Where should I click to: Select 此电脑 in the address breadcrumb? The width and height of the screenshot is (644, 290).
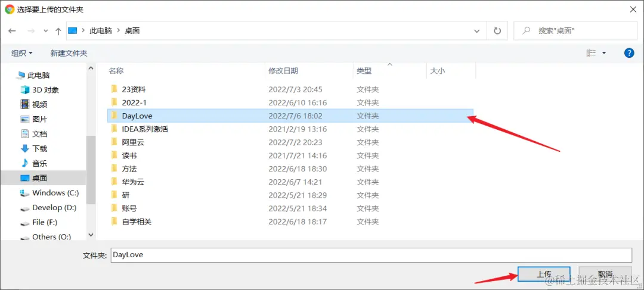[101, 31]
